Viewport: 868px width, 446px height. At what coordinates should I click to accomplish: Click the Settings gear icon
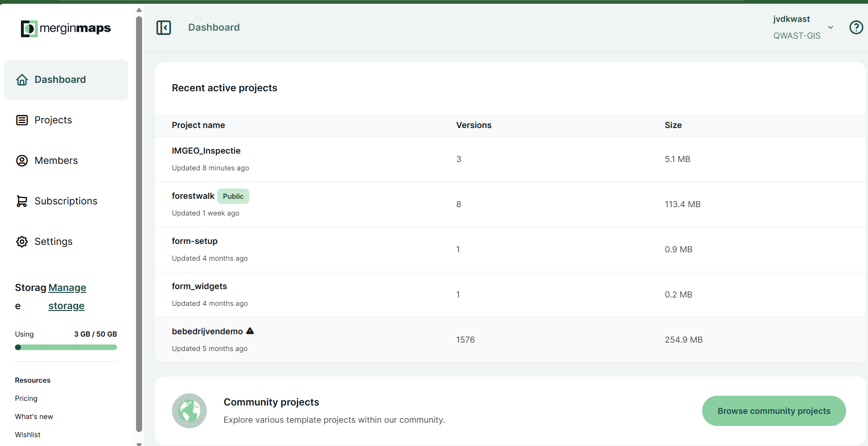click(22, 242)
